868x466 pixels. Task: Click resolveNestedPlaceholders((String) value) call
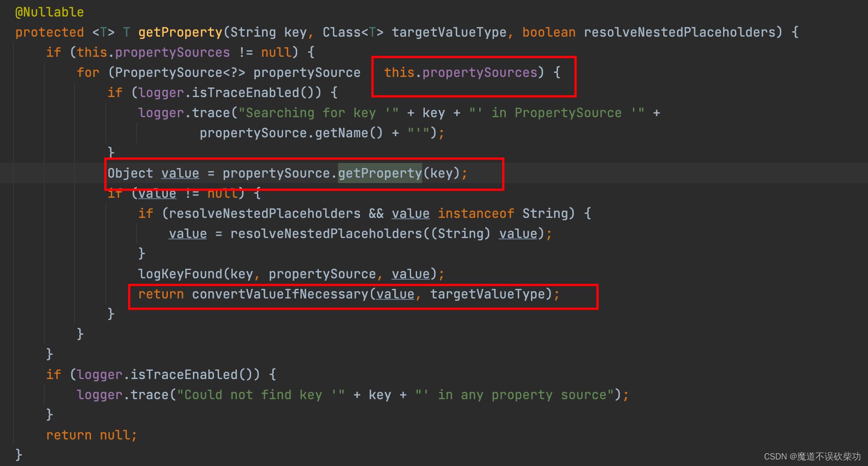387,234
